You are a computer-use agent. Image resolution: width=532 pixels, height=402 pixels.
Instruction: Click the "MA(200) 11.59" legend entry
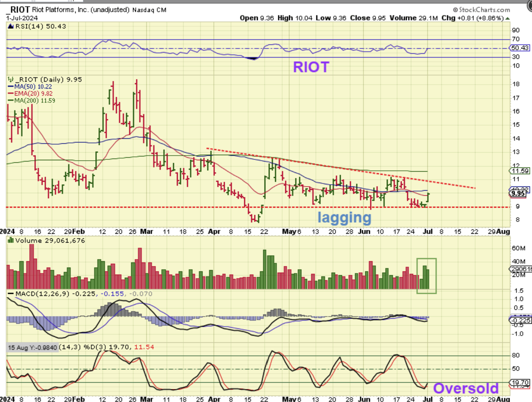coord(31,100)
